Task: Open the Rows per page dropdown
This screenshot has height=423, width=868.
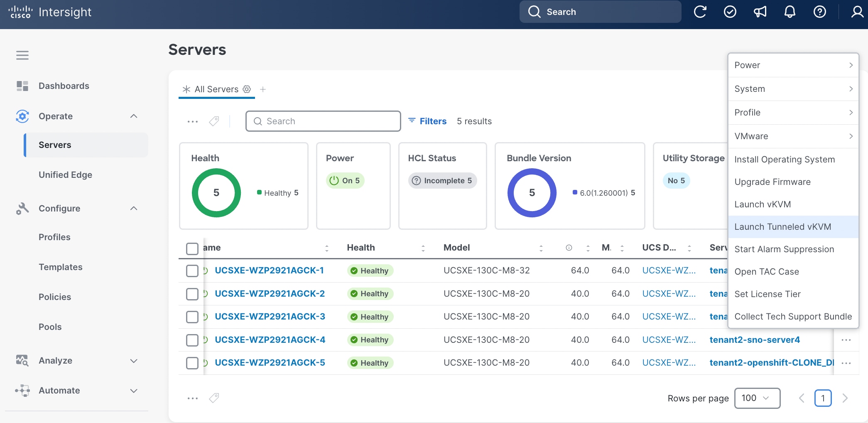Action: point(757,398)
